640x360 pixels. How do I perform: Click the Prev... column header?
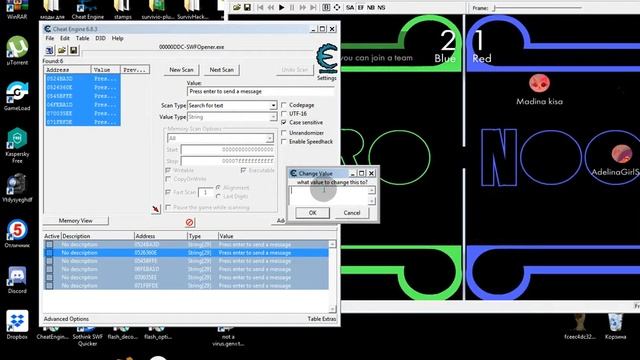[x=135, y=70]
